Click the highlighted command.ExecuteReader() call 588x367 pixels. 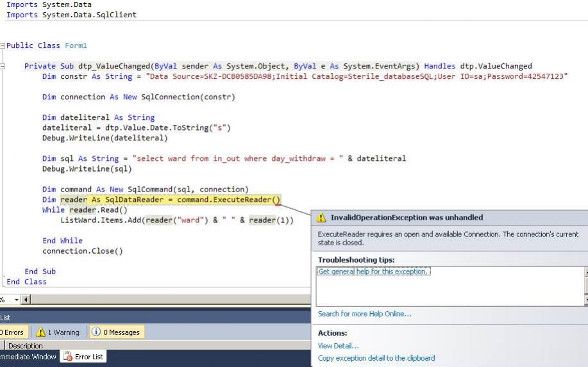(229, 200)
